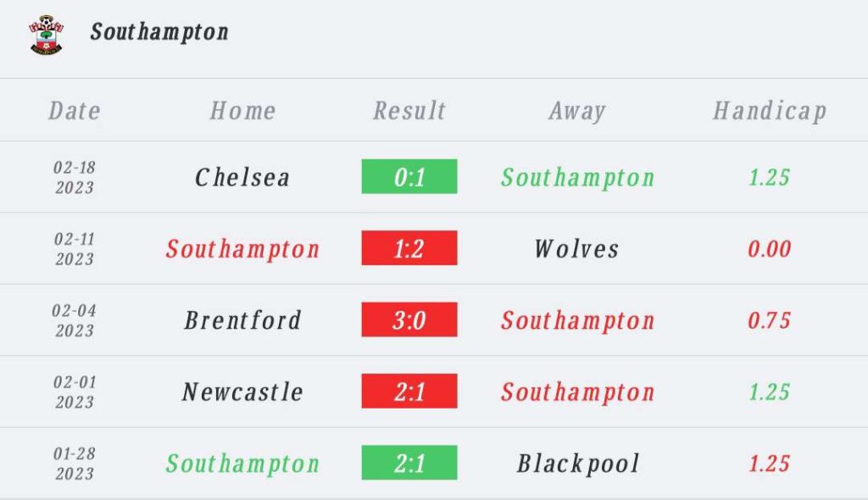Click the 0.75 handicap value
868x500 pixels.
tap(770, 320)
